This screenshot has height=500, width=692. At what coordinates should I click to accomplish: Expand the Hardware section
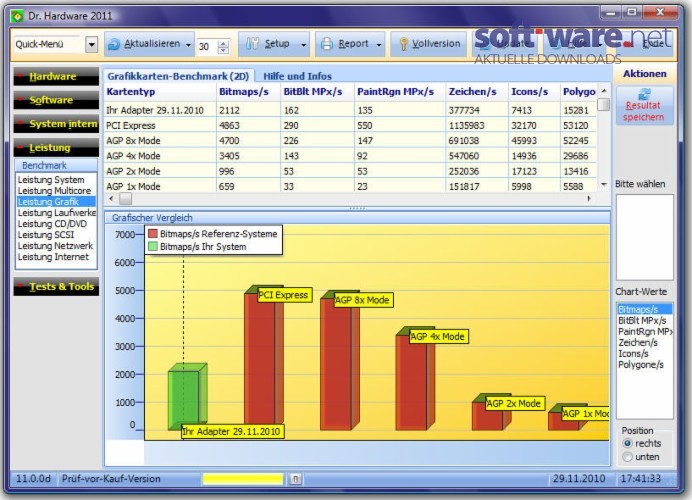point(56,76)
